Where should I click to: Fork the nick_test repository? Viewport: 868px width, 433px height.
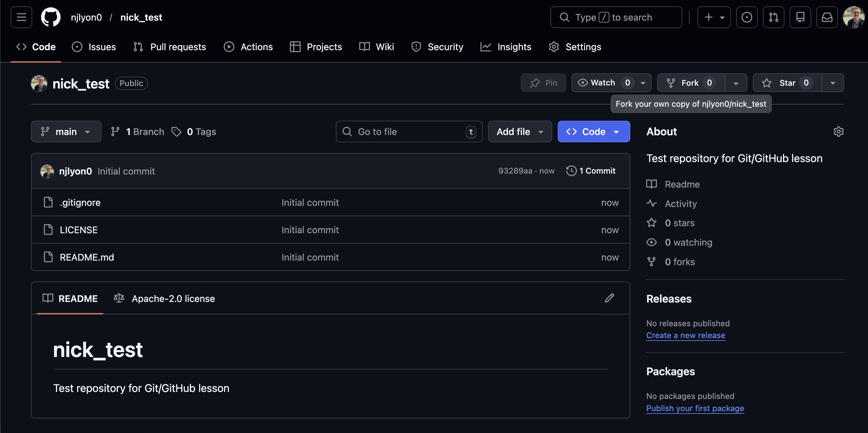tap(691, 83)
